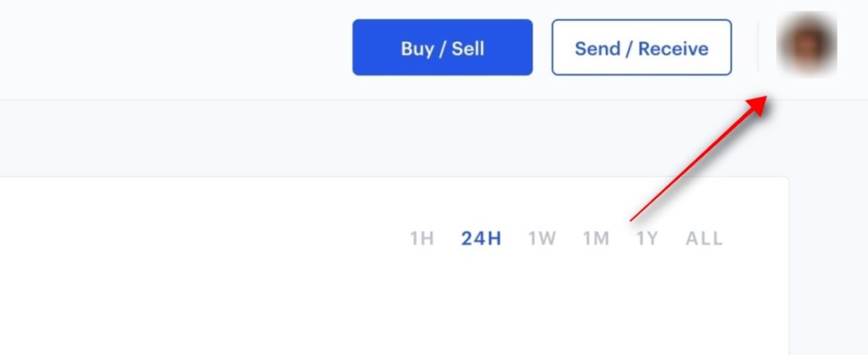The image size is (868, 355).
Task: Set timeframe to one hour (1H)
Action: tap(422, 238)
